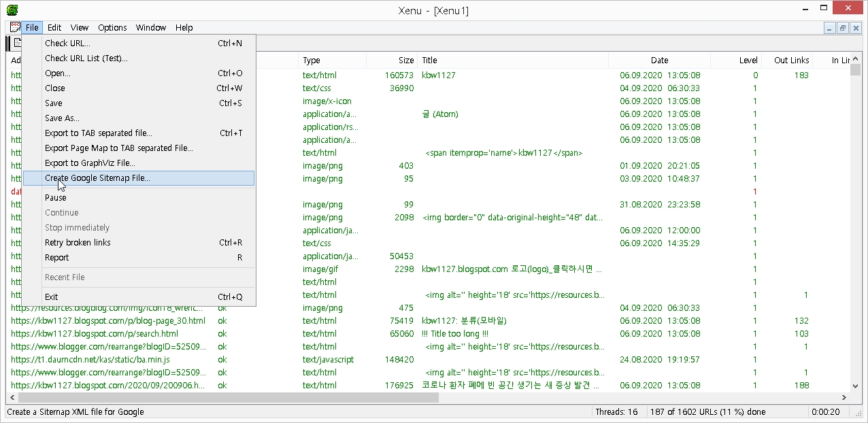
Task: Open the Options menu
Action: (x=112, y=28)
